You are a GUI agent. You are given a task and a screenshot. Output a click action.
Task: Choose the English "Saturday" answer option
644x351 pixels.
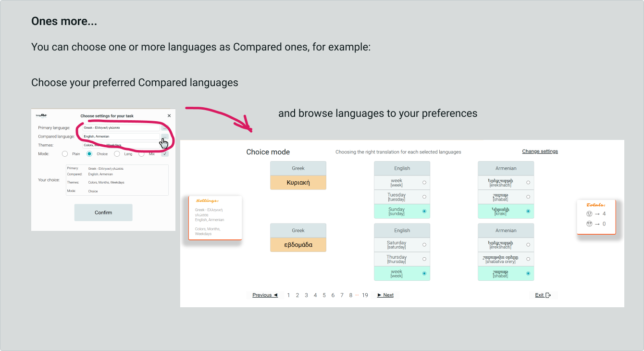[x=402, y=245]
